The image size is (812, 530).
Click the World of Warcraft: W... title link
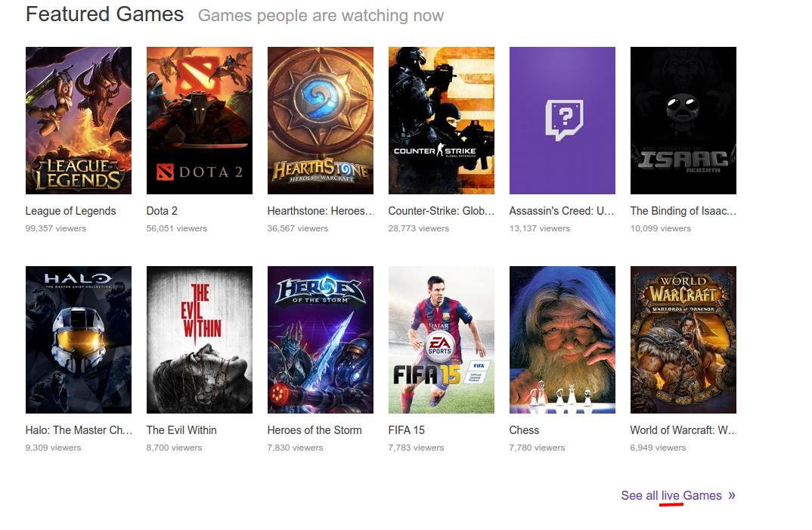pyautogui.click(x=683, y=430)
